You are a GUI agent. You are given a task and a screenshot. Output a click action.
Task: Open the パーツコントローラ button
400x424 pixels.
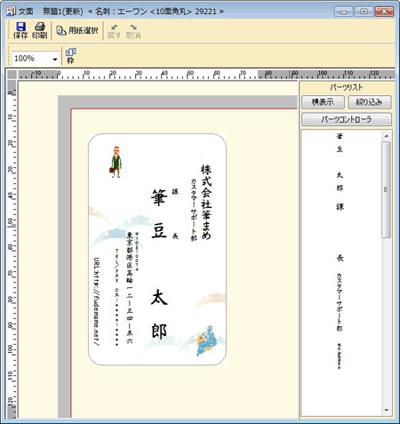(x=346, y=119)
